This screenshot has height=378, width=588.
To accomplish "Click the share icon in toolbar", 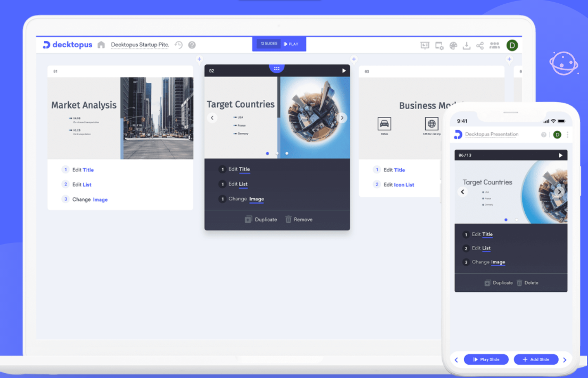I will point(480,46).
